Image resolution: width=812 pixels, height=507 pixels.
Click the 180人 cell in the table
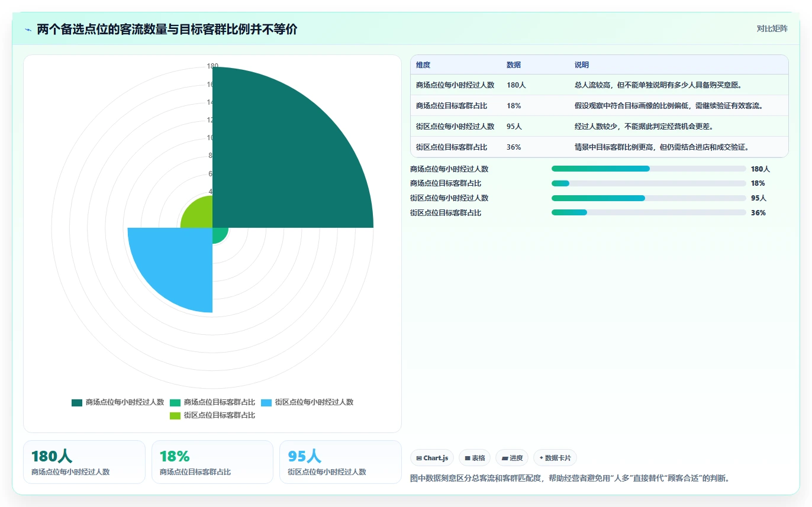pos(516,85)
